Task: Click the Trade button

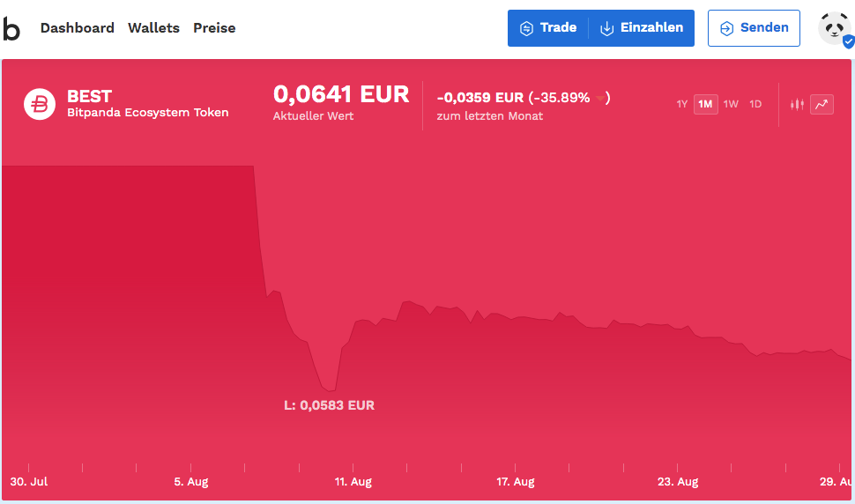Action: 548,28
